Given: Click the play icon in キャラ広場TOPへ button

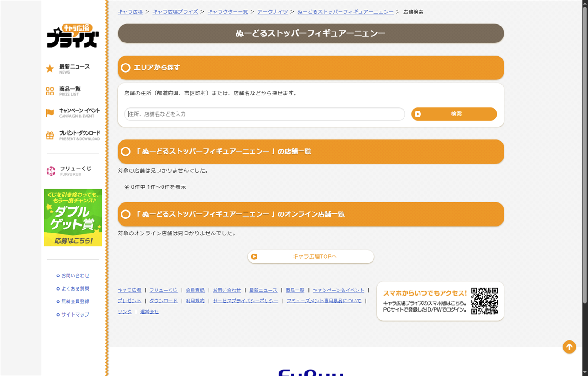Looking at the screenshot, I should 254,257.
